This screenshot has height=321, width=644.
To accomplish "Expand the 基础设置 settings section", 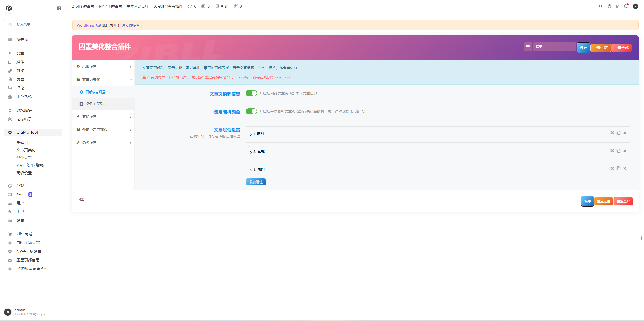I will 103,67.
